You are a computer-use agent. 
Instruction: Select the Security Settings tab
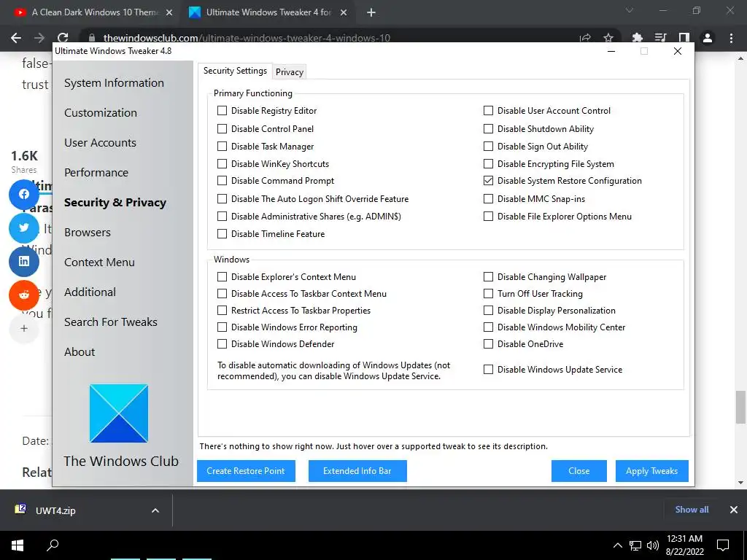(x=236, y=71)
